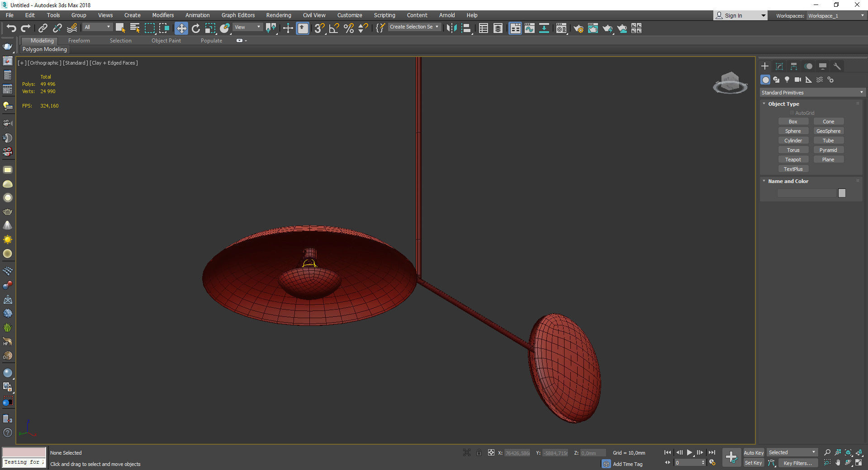Switch to the Object Paint ribbon tab

click(166, 41)
